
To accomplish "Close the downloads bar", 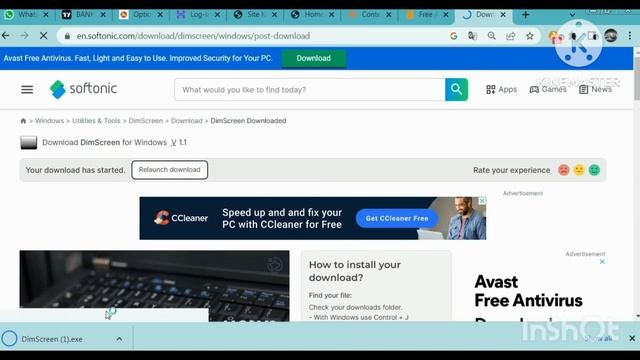I will [632, 338].
